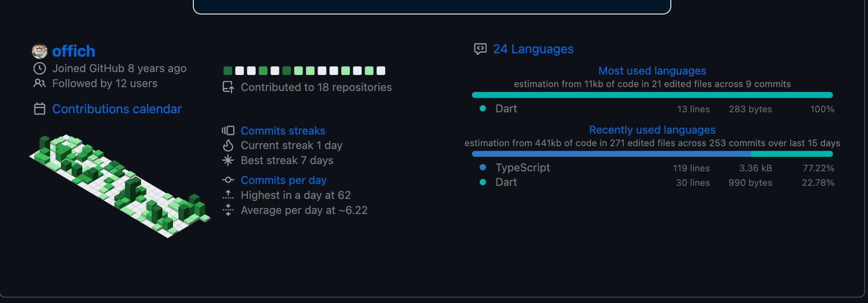Click the isometric contributions calendar graphic
The height and width of the screenshot is (303, 868).
[120, 186]
